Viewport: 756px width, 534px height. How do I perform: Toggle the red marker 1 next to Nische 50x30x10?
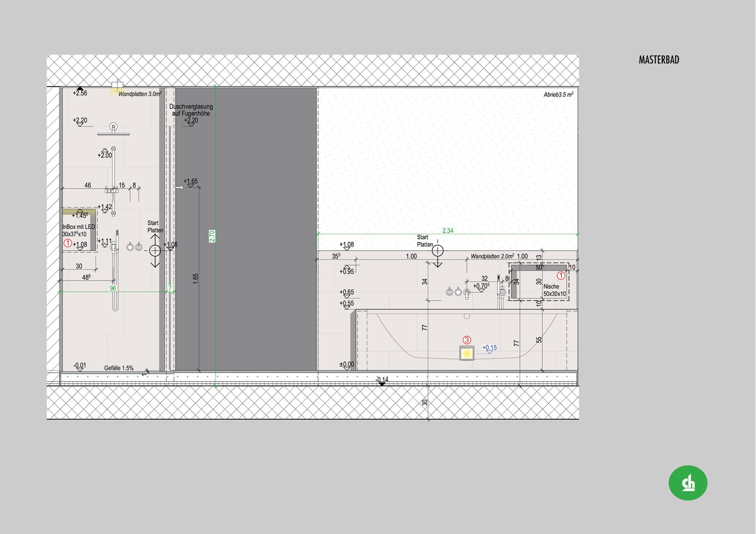click(561, 276)
